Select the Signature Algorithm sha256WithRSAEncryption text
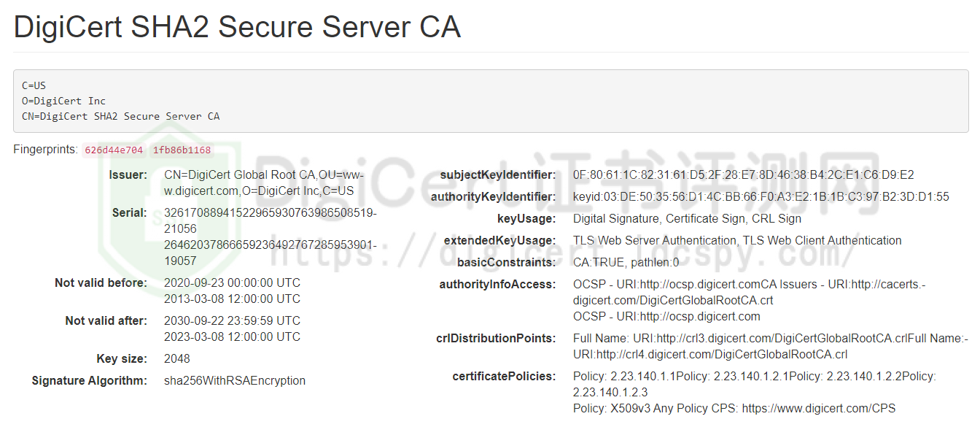980x427 pixels. pyautogui.click(x=233, y=380)
